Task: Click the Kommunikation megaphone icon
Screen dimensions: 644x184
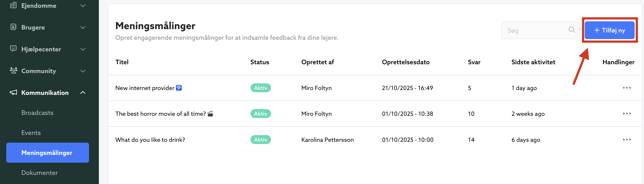Action: click(x=14, y=92)
